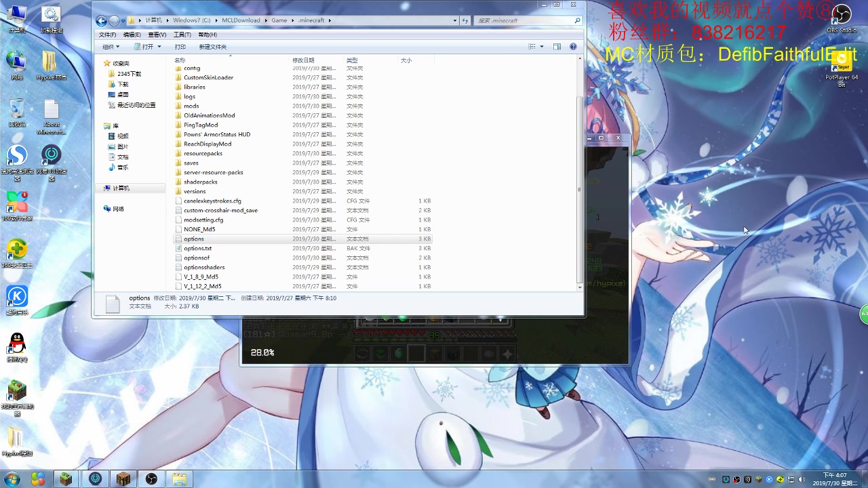
Task: Open the 帮助(H) menu
Action: [208, 35]
